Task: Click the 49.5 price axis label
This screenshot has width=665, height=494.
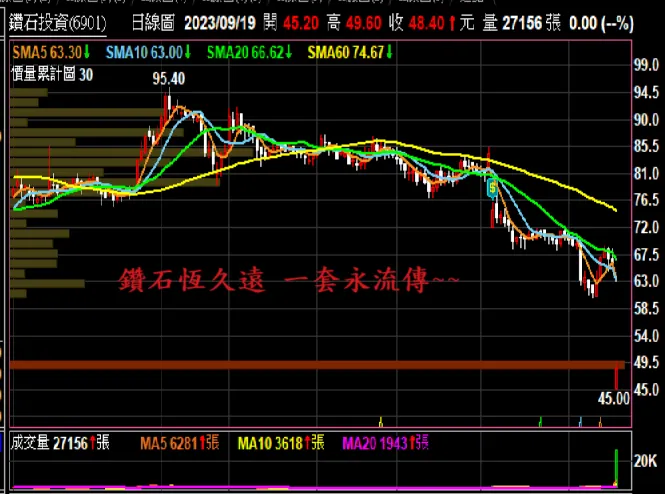Action: click(646, 363)
